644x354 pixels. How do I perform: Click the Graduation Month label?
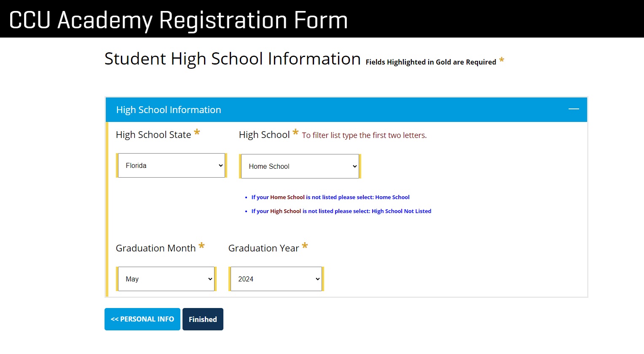[156, 248]
